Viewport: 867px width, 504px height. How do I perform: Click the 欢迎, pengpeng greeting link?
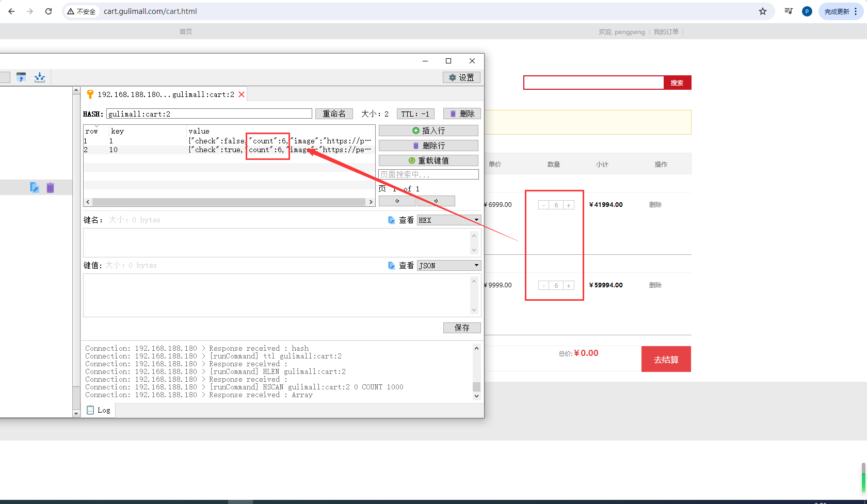click(x=621, y=31)
